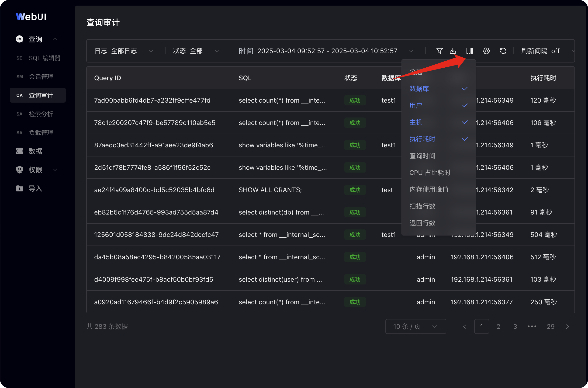This screenshot has height=388, width=588.
Task: Open the 状态 全部 dropdown
Action: click(196, 51)
